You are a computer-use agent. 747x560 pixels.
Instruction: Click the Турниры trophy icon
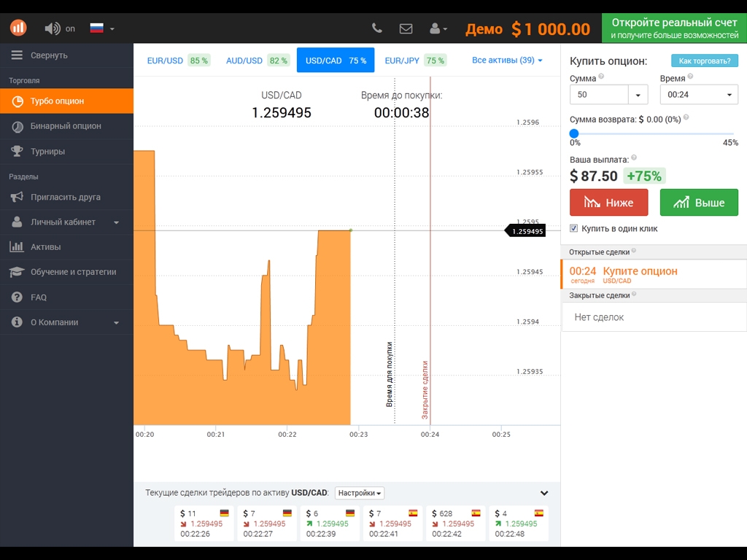click(x=17, y=152)
